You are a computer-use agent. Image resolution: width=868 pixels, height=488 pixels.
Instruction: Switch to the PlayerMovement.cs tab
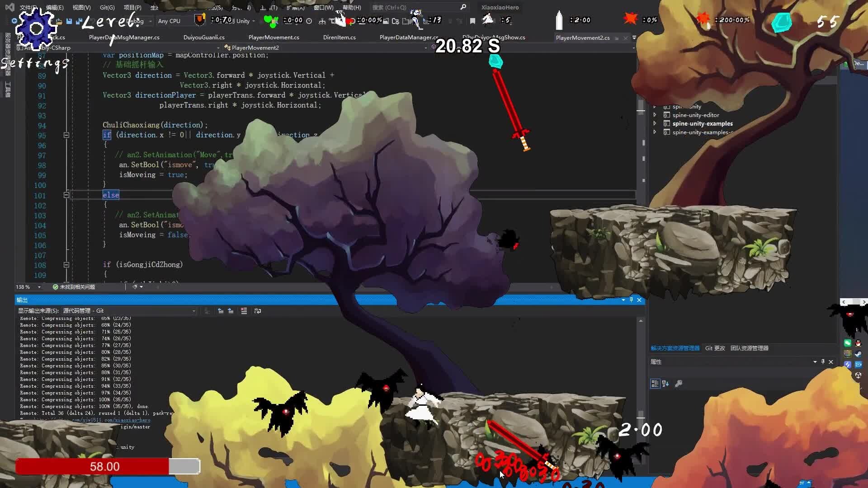274,38
